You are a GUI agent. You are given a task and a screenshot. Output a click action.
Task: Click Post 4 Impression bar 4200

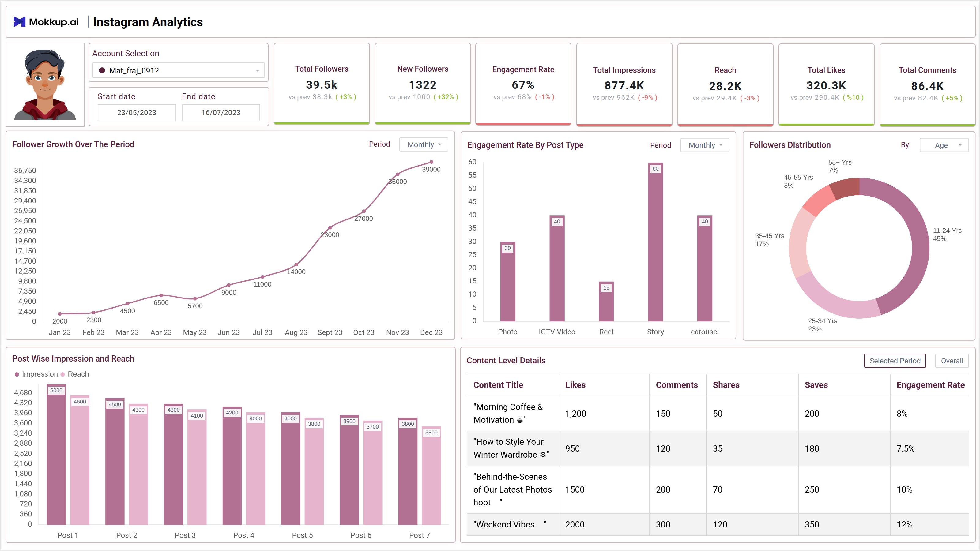[x=232, y=465]
